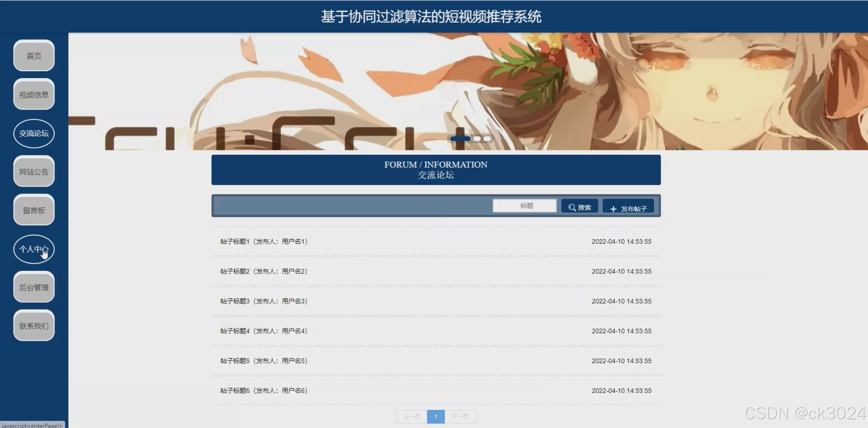Screen dimensions: 868x428
Task: Open the 首页 sidebar item
Action: (x=34, y=56)
